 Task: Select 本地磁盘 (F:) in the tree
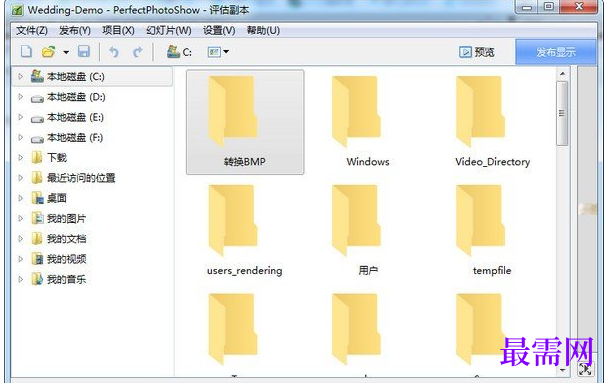(x=75, y=137)
